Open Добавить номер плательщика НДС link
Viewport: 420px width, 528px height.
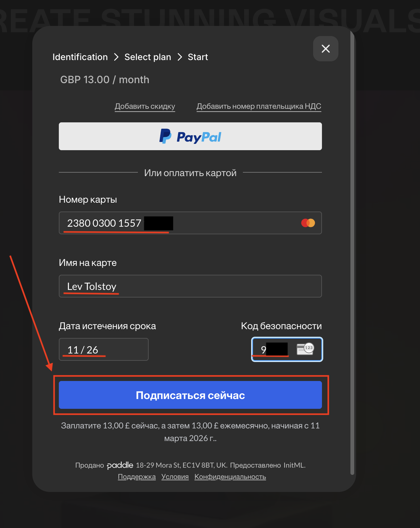coord(259,106)
